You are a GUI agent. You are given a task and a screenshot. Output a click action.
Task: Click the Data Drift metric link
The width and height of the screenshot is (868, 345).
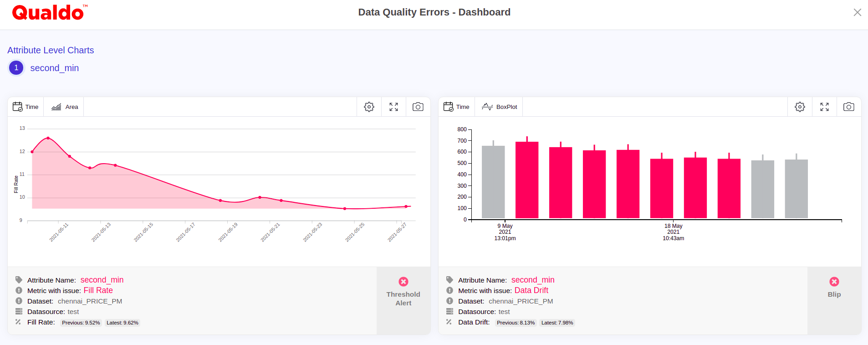[531, 290]
